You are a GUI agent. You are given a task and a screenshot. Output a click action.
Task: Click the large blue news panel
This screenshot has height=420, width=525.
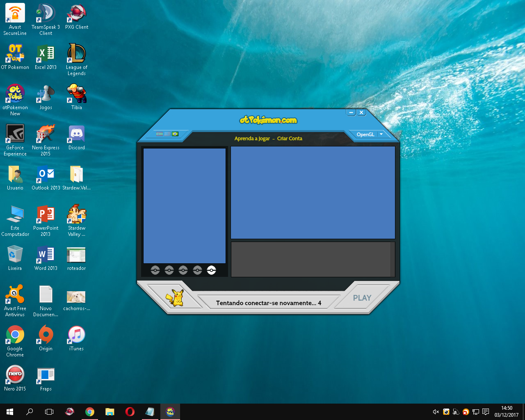[x=313, y=193]
